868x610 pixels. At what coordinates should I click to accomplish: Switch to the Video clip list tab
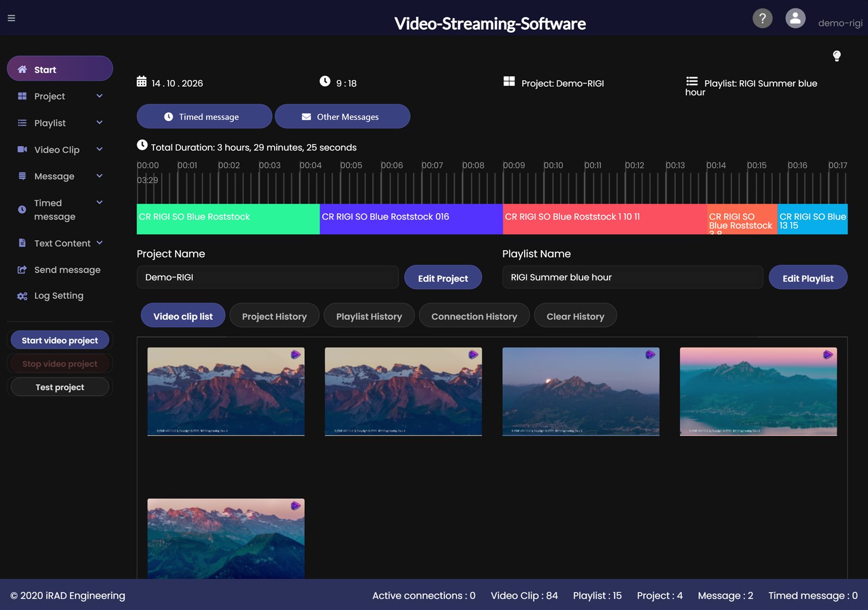pyautogui.click(x=183, y=316)
